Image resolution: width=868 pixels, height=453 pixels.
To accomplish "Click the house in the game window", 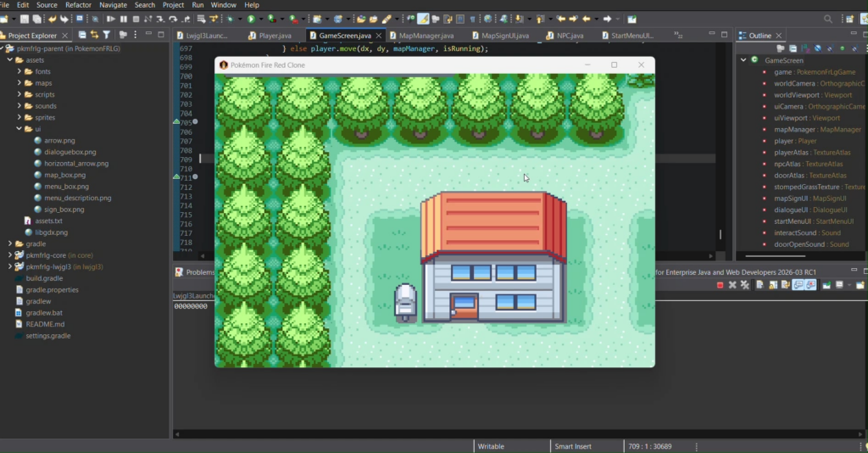I will coord(493,257).
